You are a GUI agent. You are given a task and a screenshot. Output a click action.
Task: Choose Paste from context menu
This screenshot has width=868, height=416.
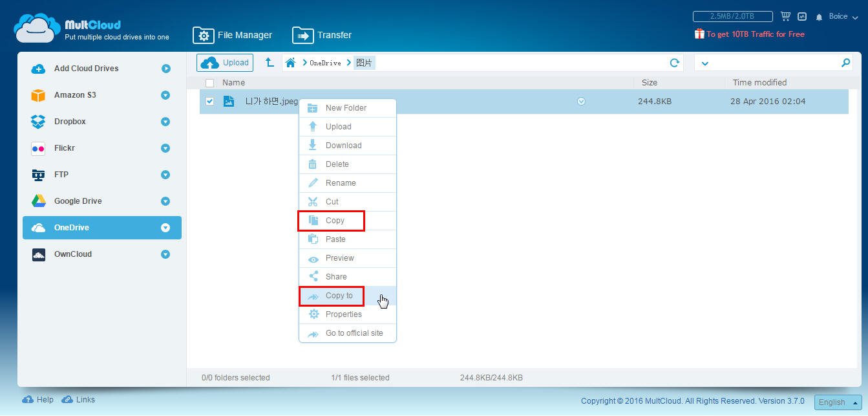pyautogui.click(x=348, y=239)
